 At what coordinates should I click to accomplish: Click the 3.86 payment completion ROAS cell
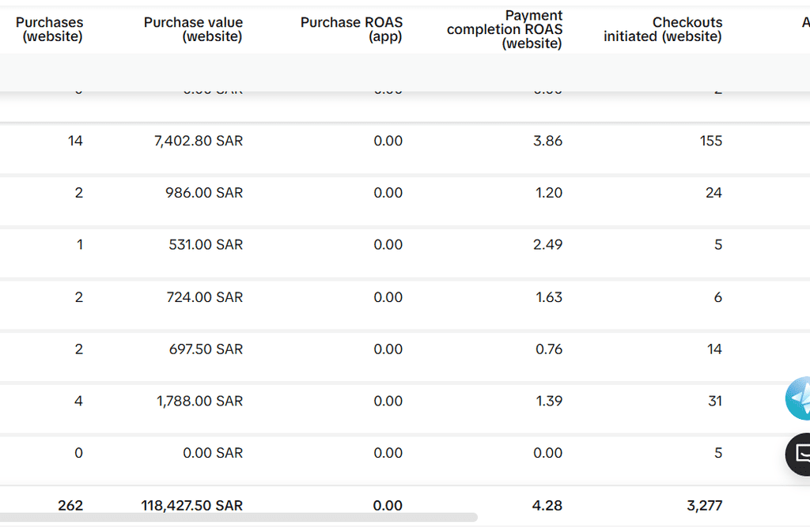(548, 141)
